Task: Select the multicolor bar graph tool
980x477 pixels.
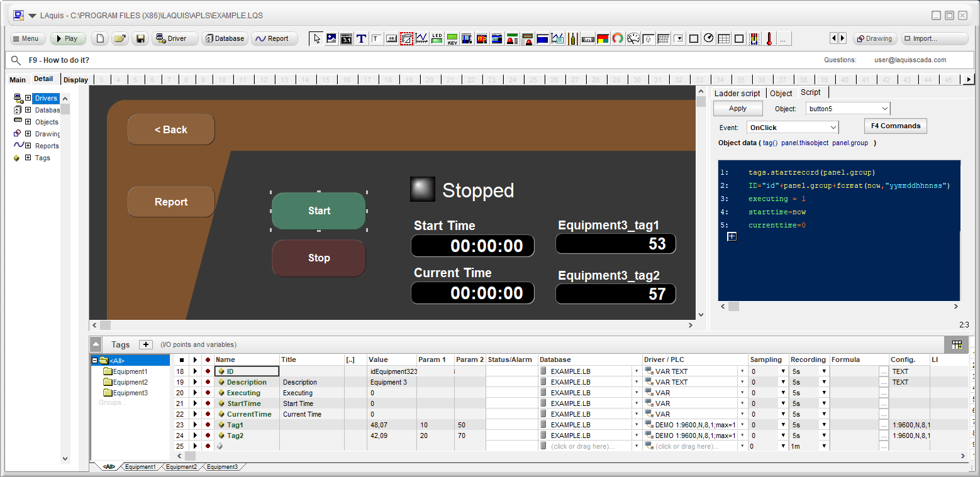Action: 754,38
